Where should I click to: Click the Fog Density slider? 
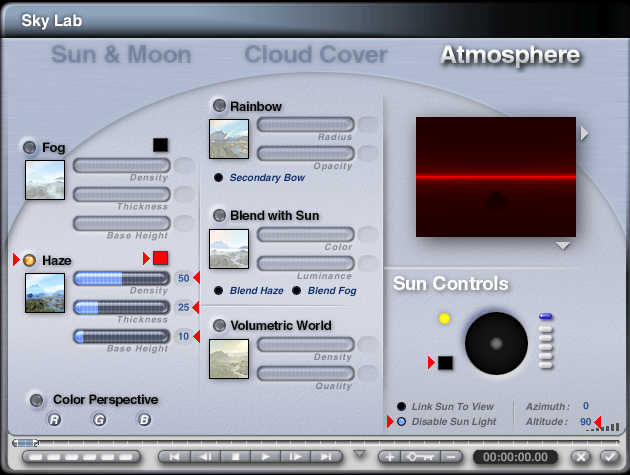122,165
